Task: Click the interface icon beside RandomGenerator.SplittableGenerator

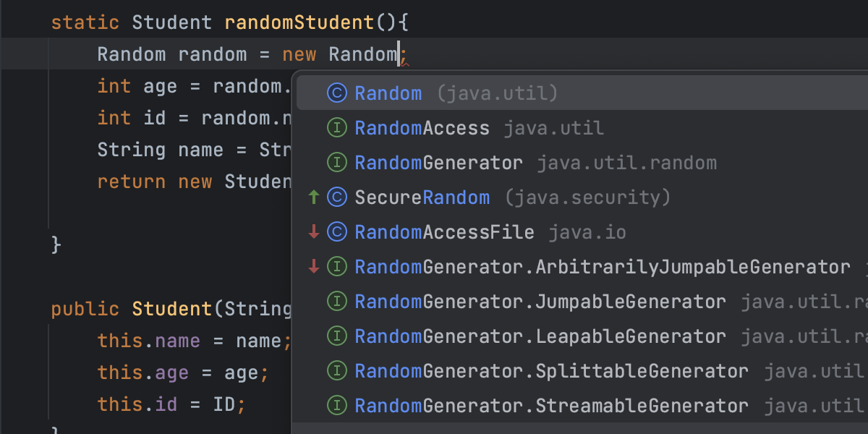Action: click(336, 370)
